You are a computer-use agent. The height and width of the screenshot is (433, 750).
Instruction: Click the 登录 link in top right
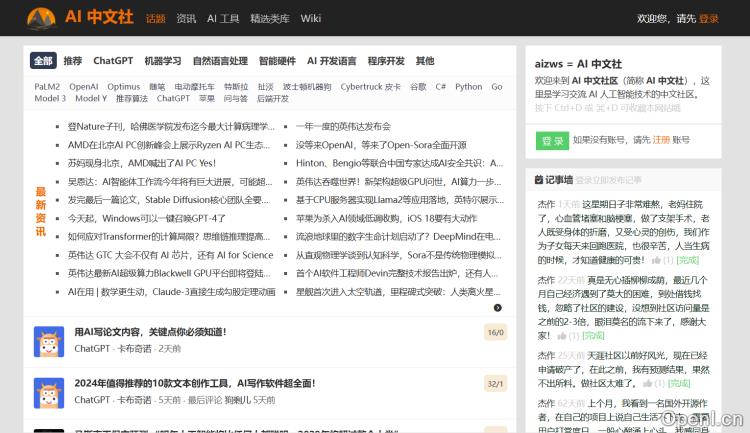708,19
